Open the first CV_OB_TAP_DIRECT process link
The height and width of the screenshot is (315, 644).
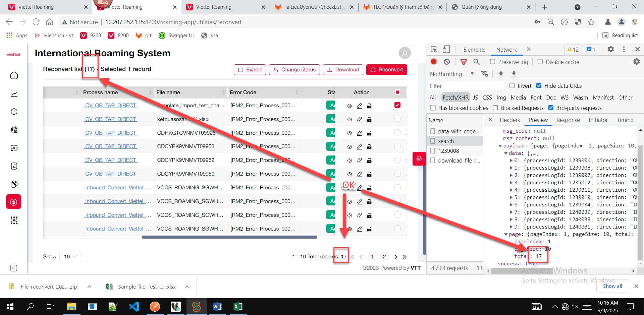coord(111,105)
